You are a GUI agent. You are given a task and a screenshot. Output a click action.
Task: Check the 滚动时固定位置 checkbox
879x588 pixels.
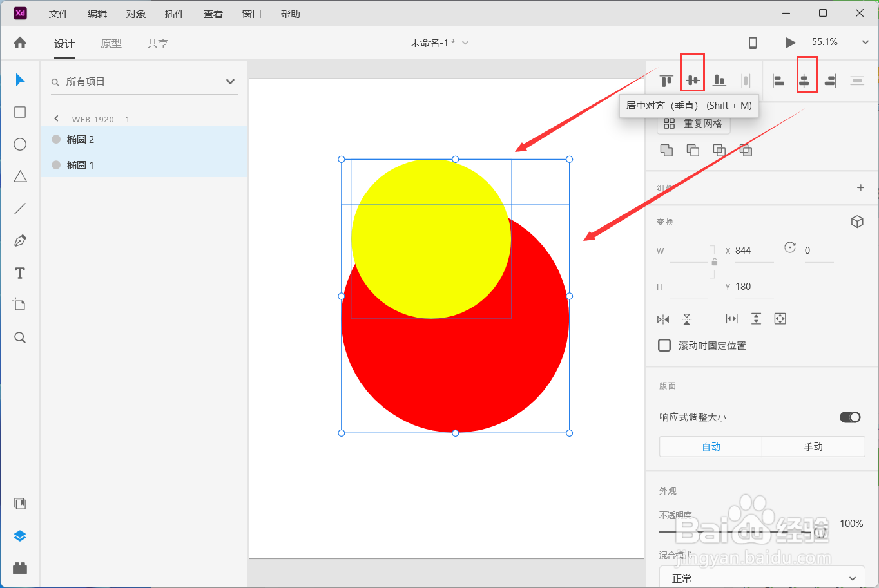tap(664, 345)
